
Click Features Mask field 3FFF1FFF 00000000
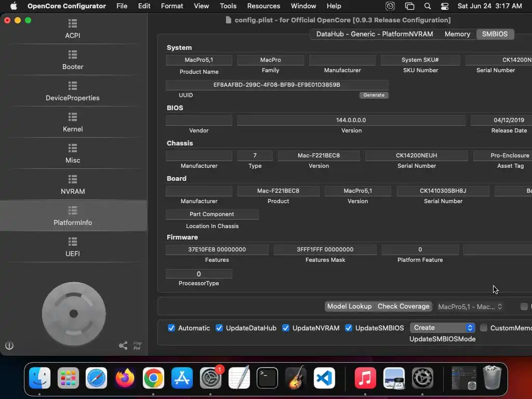[x=325, y=249]
